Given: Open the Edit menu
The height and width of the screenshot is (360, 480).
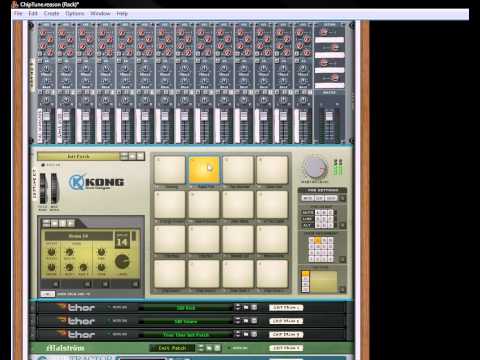Looking at the screenshot, I should [33, 14].
